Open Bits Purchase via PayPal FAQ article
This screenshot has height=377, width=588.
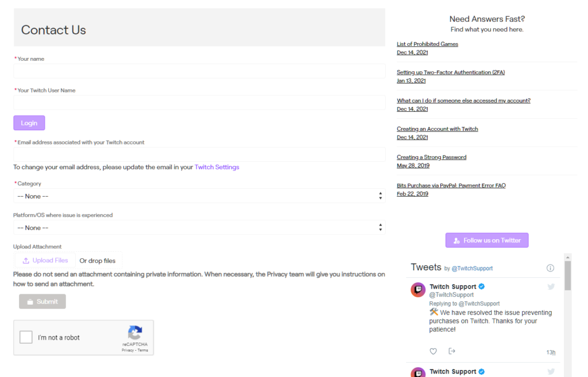click(451, 185)
